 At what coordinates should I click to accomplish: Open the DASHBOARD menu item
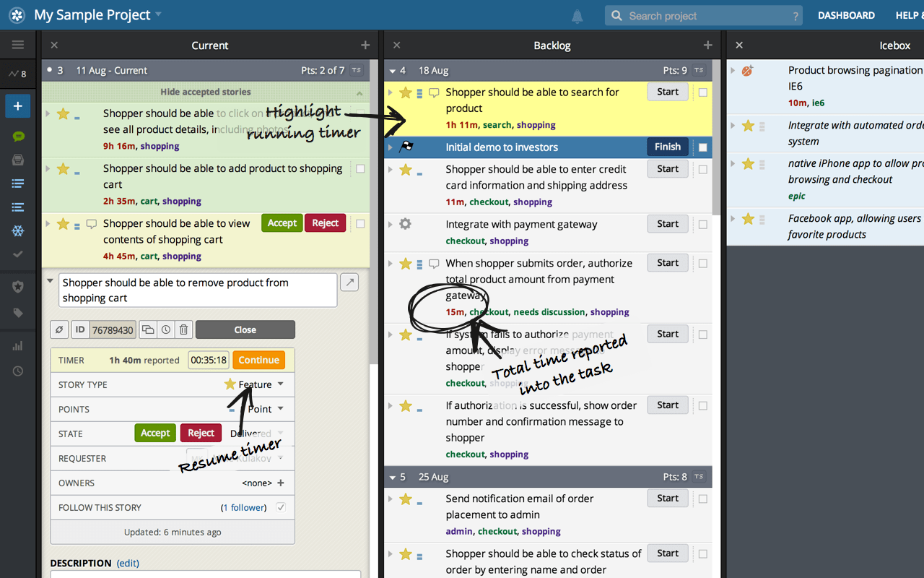[x=846, y=15]
